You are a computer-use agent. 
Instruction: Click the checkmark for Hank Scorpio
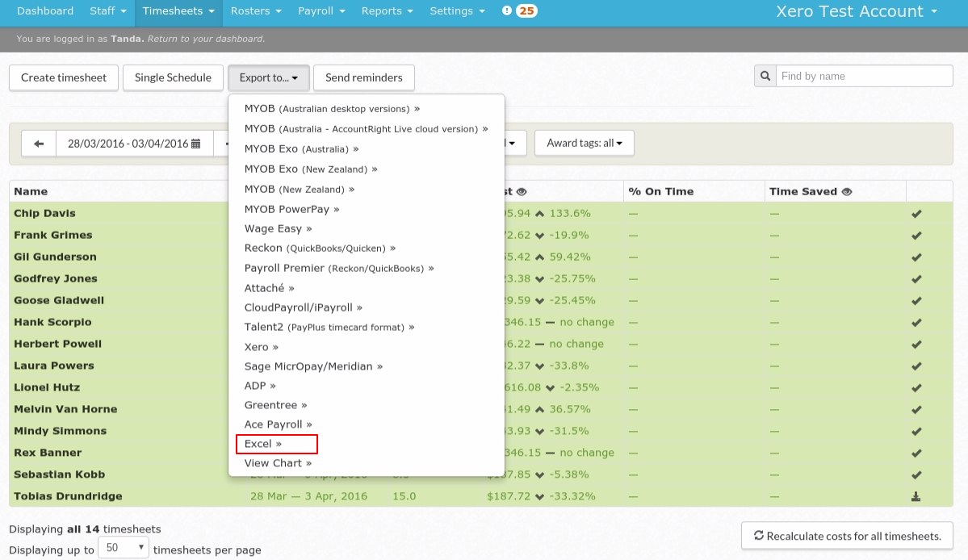tap(916, 322)
